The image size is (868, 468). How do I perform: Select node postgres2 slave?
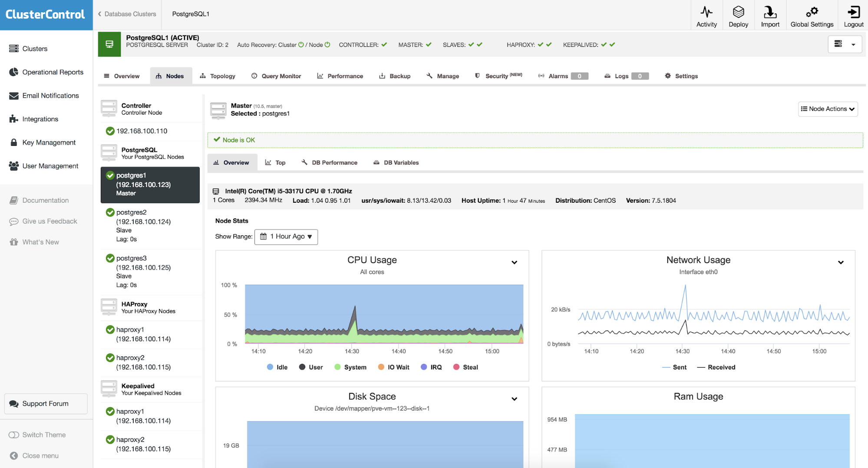coord(150,226)
